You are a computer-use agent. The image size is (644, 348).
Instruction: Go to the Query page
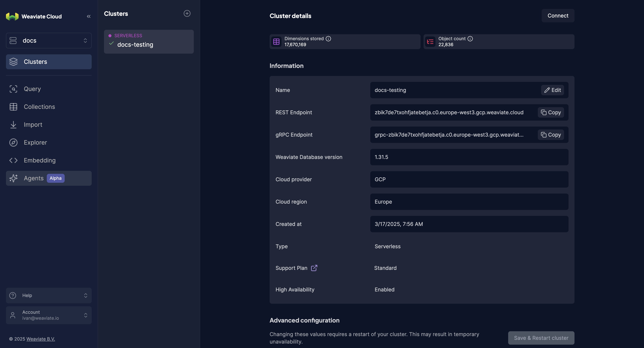click(x=49, y=89)
